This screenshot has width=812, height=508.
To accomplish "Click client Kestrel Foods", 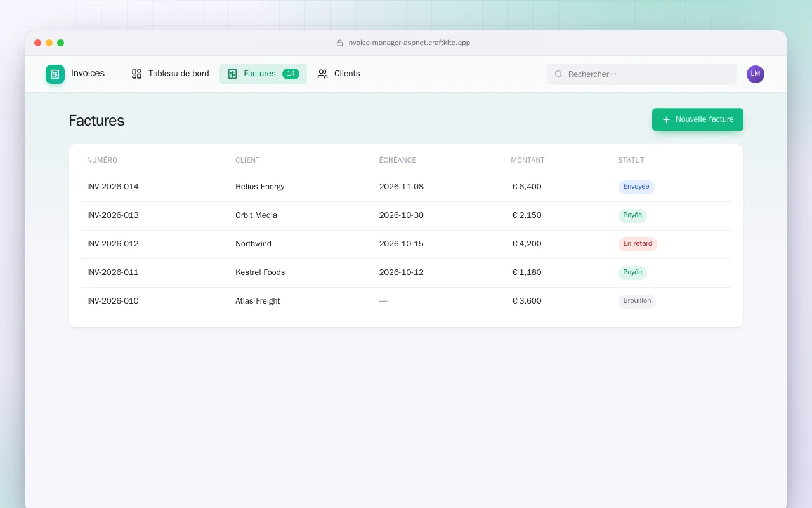I will [x=260, y=272].
